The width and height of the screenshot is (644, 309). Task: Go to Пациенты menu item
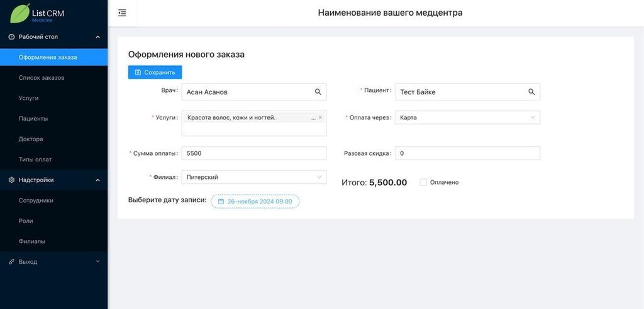[33, 119]
